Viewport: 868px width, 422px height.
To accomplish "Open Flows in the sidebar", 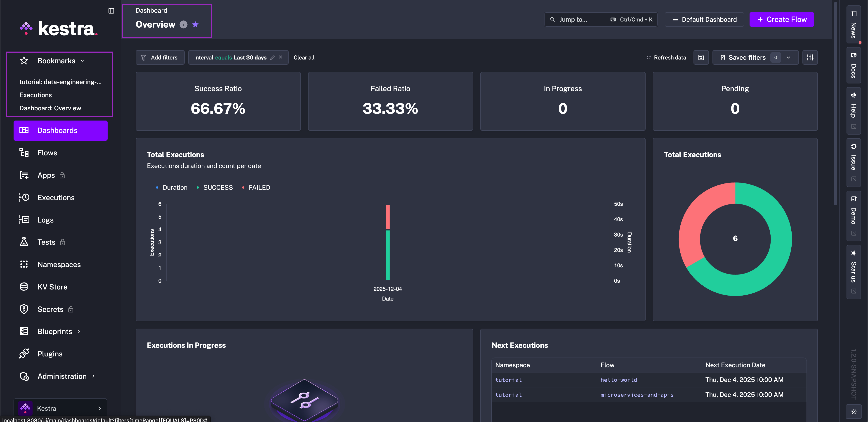I will tap(47, 153).
